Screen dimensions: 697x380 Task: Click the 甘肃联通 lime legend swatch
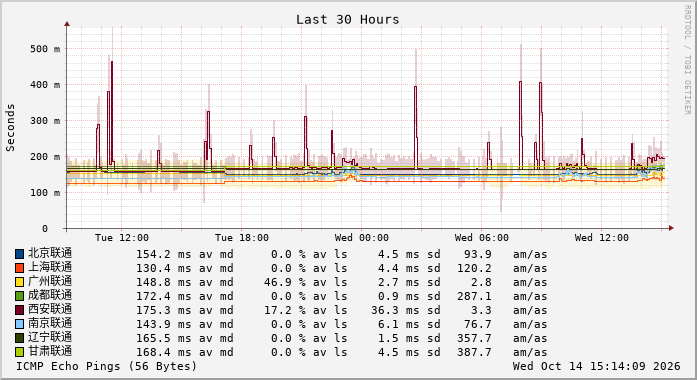point(19,352)
